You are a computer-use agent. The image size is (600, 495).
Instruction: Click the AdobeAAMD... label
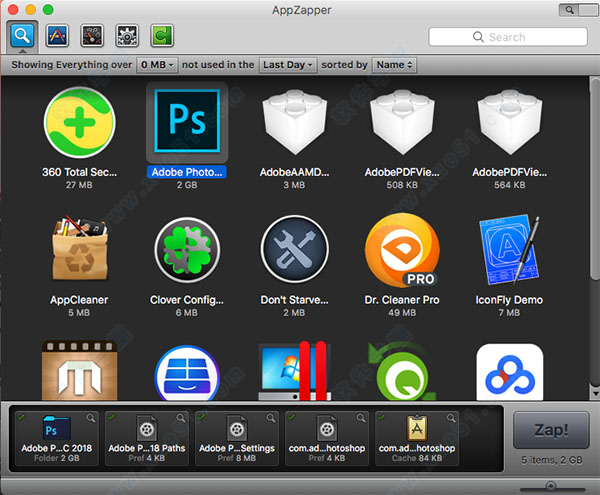click(x=295, y=172)
